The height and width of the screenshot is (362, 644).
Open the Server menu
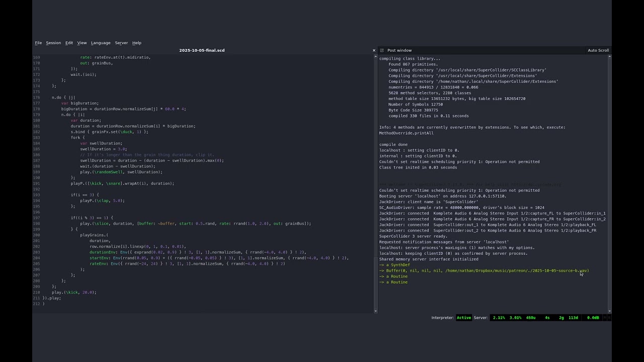[121, 43]
